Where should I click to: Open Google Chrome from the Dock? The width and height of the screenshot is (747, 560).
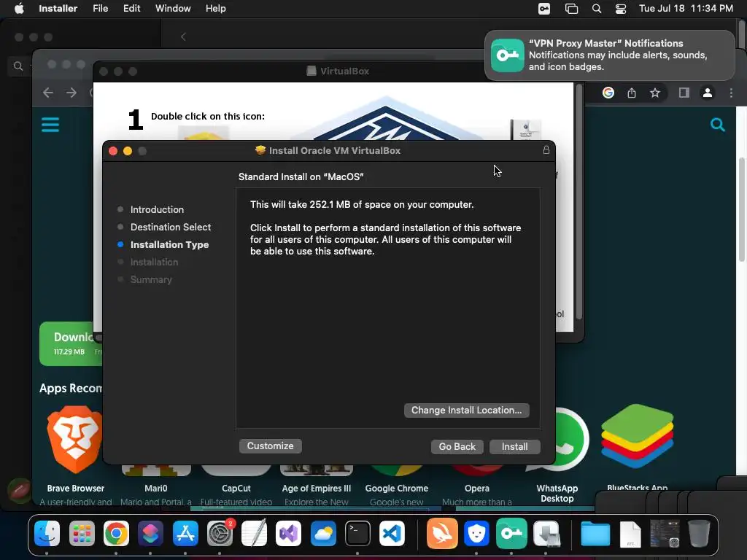[x=116, y=533]
